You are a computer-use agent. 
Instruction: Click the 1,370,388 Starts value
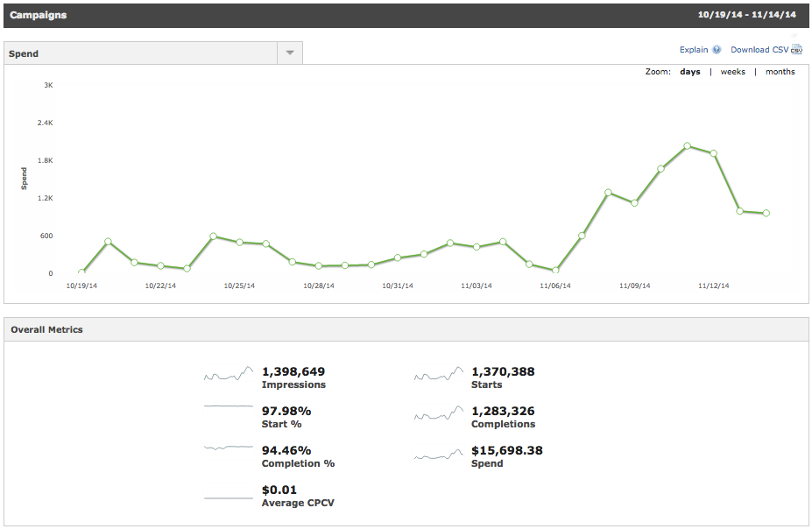503,371
